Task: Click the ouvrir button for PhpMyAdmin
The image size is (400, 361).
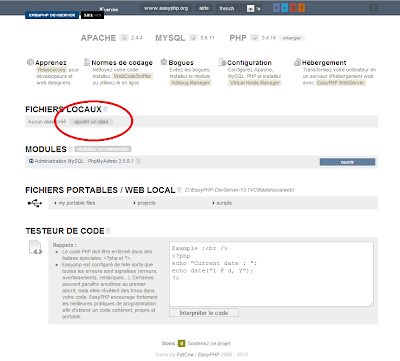Action: [347, 162]
